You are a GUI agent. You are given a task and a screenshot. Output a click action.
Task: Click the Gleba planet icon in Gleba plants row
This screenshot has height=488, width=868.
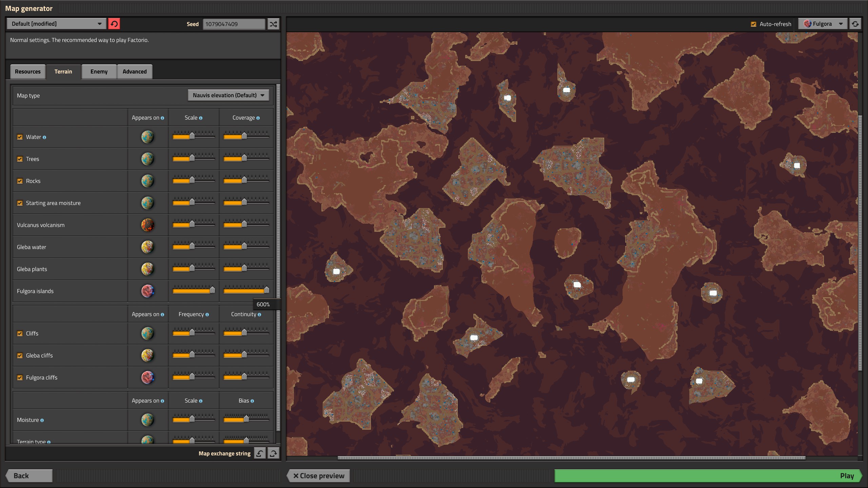[x=147, y=269]
